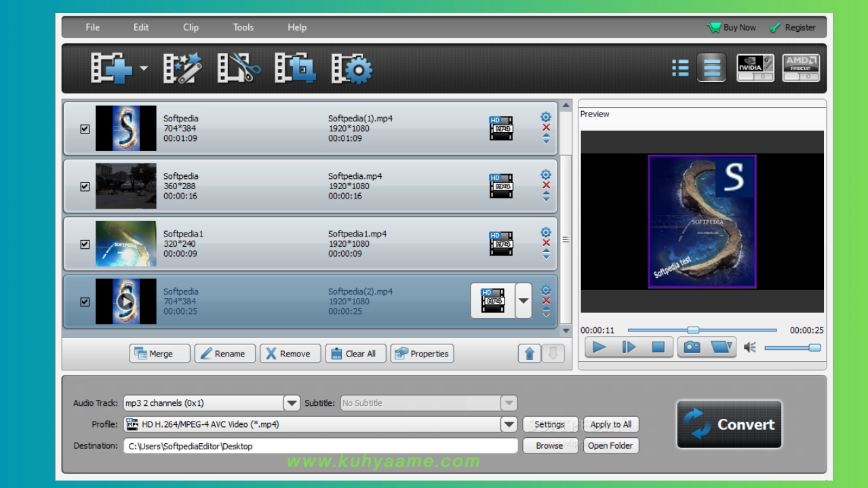Move selected file up with arrow button
The width and height of the screenshot is (868, 488).
(x=530, y=353)
